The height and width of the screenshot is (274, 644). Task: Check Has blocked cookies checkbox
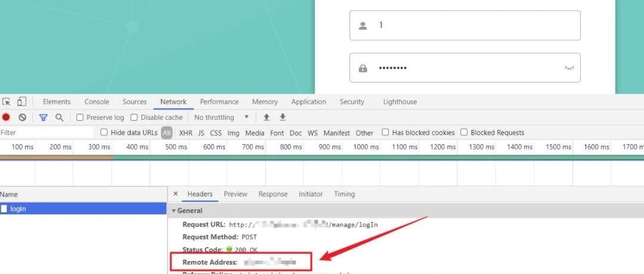pos(385,132)
